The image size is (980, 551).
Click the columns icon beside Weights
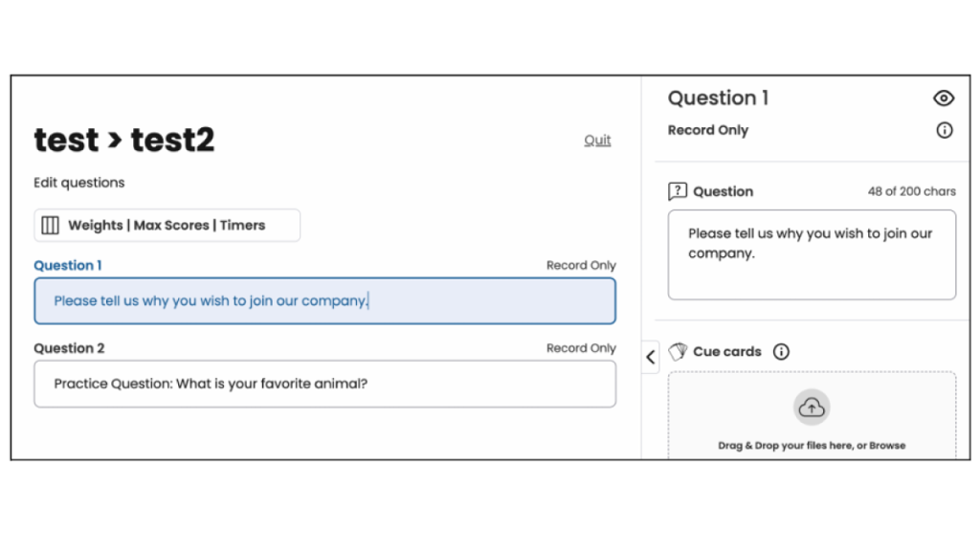(x=50, y=226)
